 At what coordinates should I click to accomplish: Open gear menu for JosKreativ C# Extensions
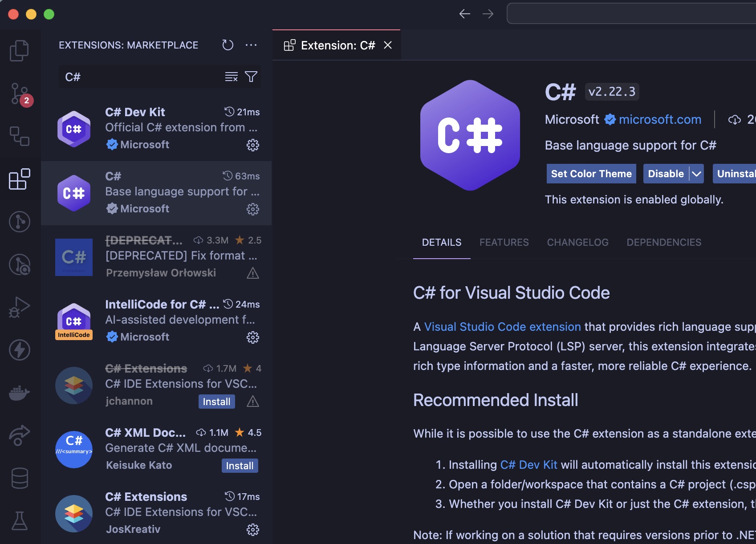pos(253,530)
